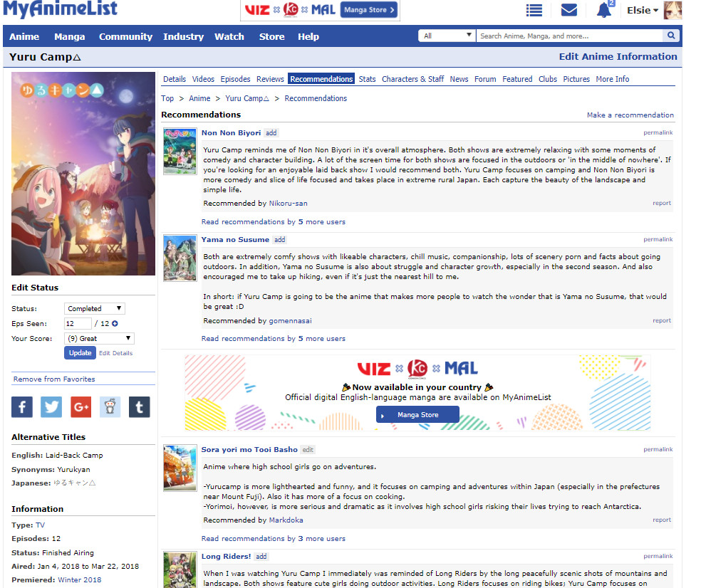The width and height of the screenshot is (701, 588).
Task: Open Yama no Susume title link
Action: pos(235,239)
